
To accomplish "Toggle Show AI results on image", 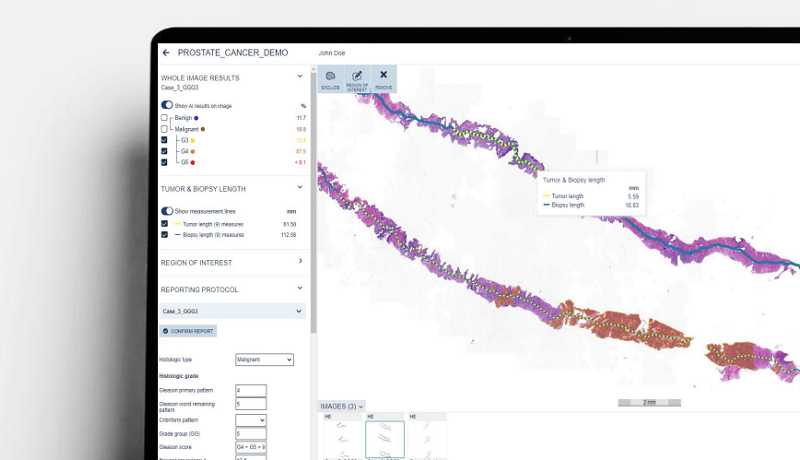I will [x=167, y=105].
